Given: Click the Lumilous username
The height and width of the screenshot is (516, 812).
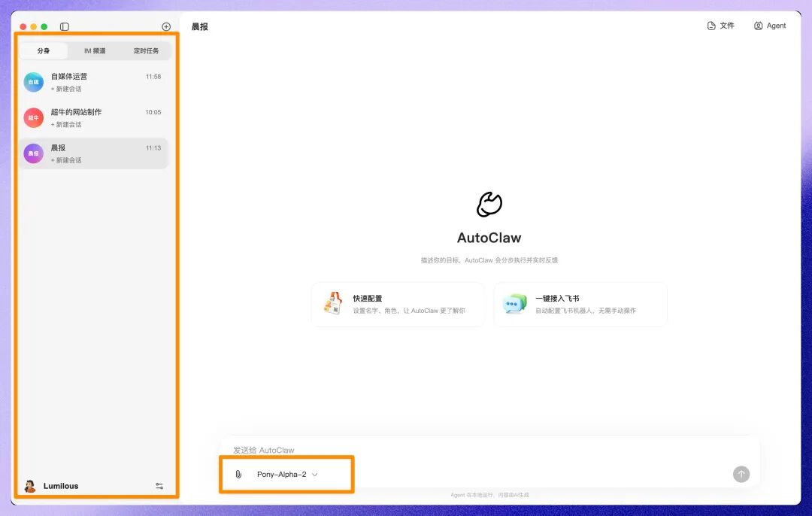Looking at the screenshot, I should (61, 486).
